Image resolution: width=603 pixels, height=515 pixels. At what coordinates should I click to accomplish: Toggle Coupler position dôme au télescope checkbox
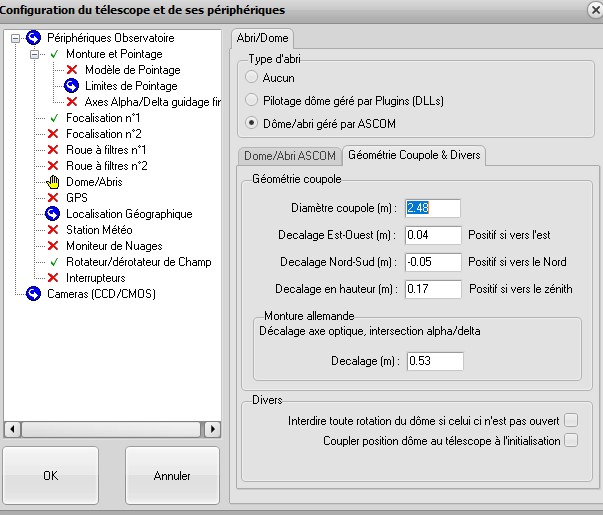click(571, 440)
